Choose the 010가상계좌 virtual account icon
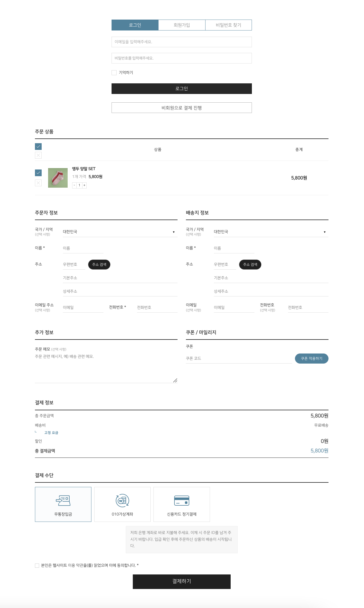 [122, 501]
